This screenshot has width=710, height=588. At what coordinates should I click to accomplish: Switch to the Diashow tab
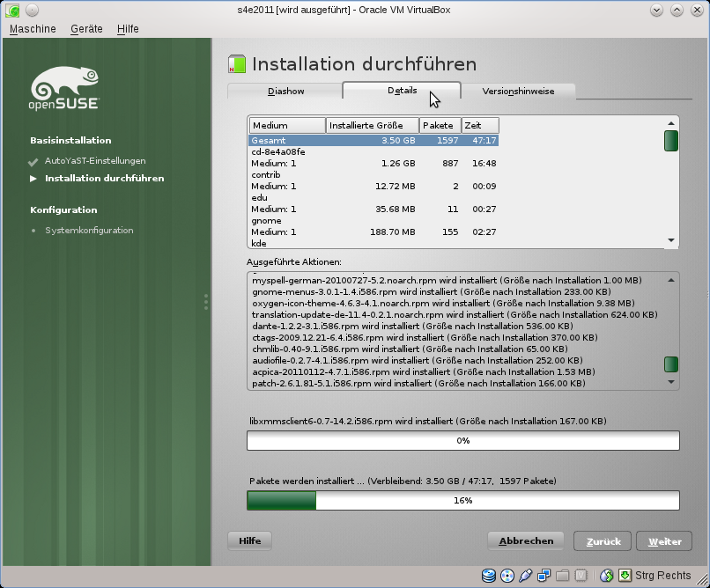pyautogui.click(x=285, y=91)
